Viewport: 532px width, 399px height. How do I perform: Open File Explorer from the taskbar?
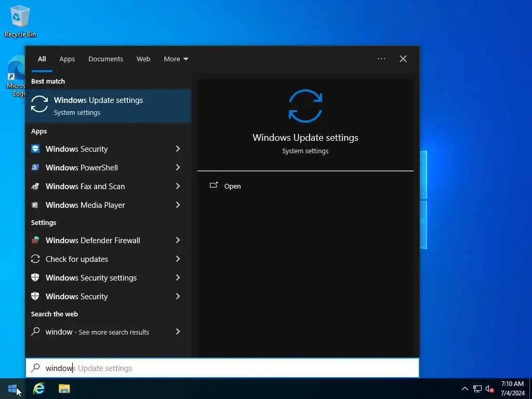pos(64,388)
